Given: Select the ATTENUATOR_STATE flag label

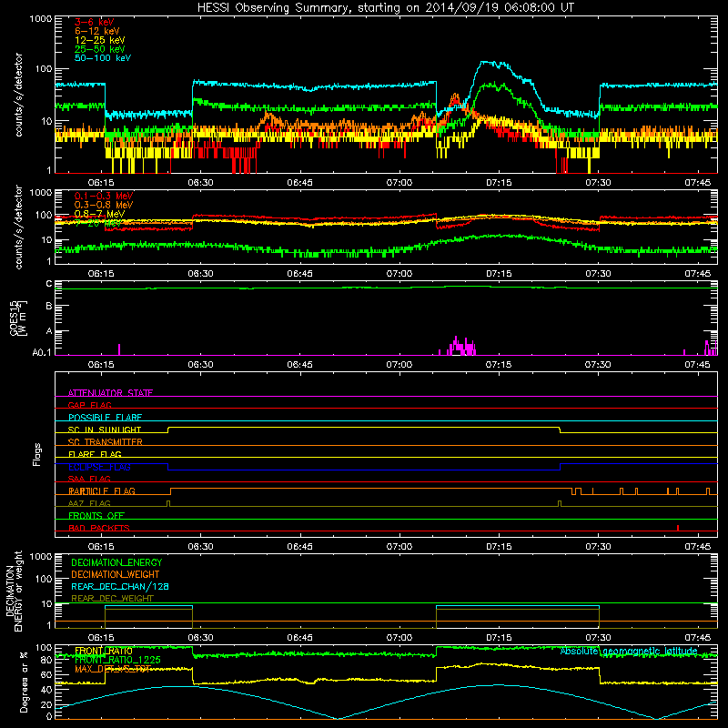Looking at the screenshot, I should [110, 393].
